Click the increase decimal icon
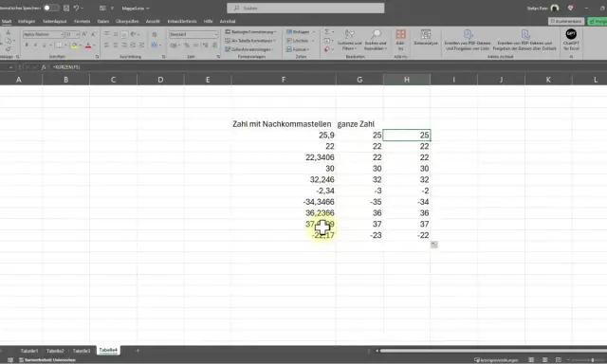Image resolution: width=607 pixels, height=364 pixels. tap(205, 45)
